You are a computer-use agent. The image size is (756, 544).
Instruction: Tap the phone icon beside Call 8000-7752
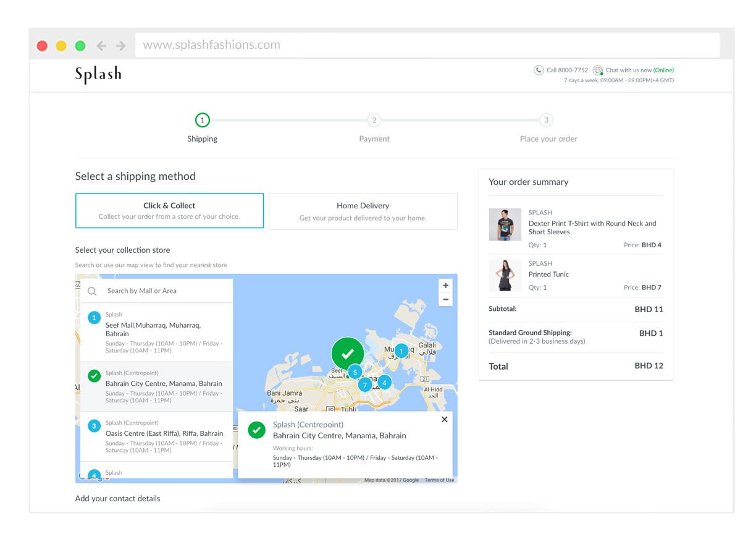tap(539, 70)
